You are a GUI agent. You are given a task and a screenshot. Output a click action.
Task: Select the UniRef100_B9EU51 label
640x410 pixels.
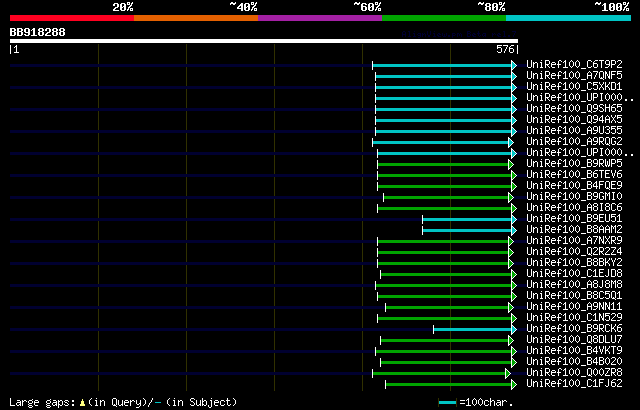coord(574,219)
